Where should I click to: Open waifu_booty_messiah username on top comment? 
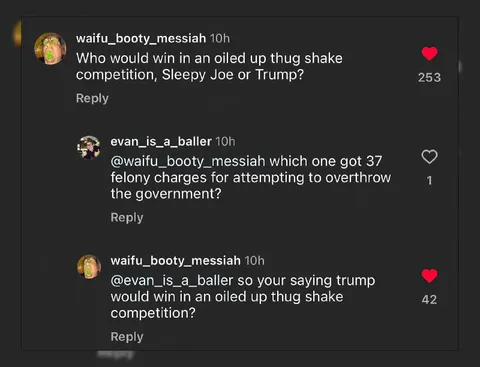coord(141,38)
